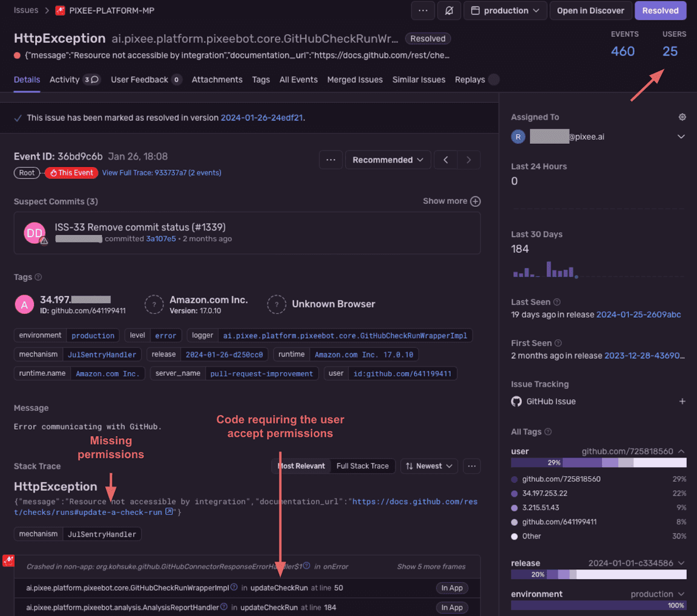Click info icon next to AnalysisReportHandler frame
Screen dimensions: 697x616
coord(224,607)
